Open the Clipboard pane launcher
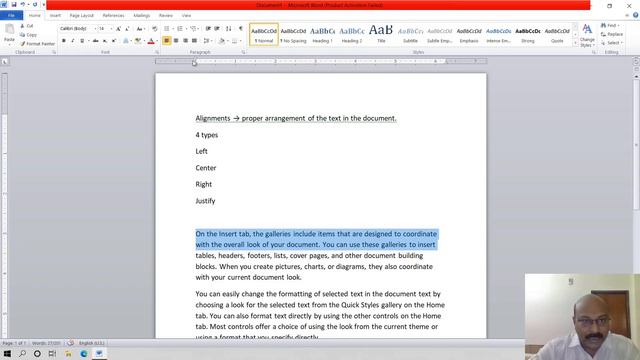This screenshot has width=640, height=360. [x=54, y=52]
